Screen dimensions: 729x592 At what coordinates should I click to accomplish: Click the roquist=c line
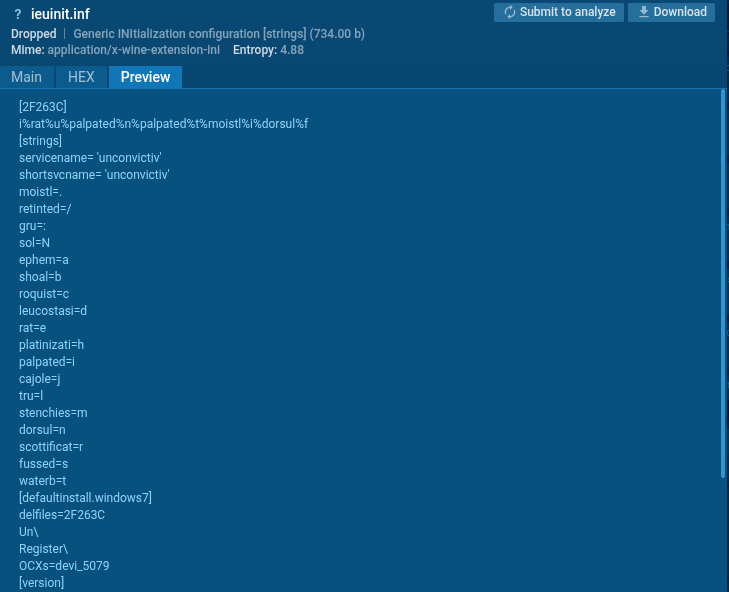(44, 293)
